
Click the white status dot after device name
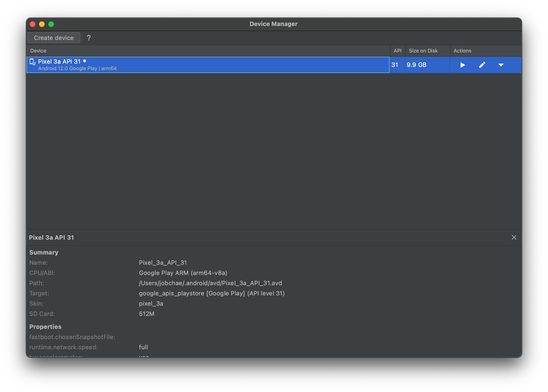[x=85, y=61]
